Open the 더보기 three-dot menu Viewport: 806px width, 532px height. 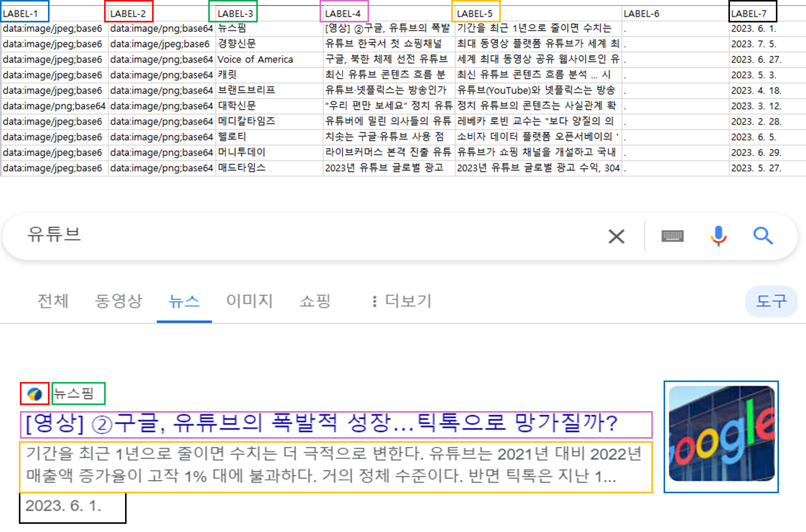(x=402, y=301)
